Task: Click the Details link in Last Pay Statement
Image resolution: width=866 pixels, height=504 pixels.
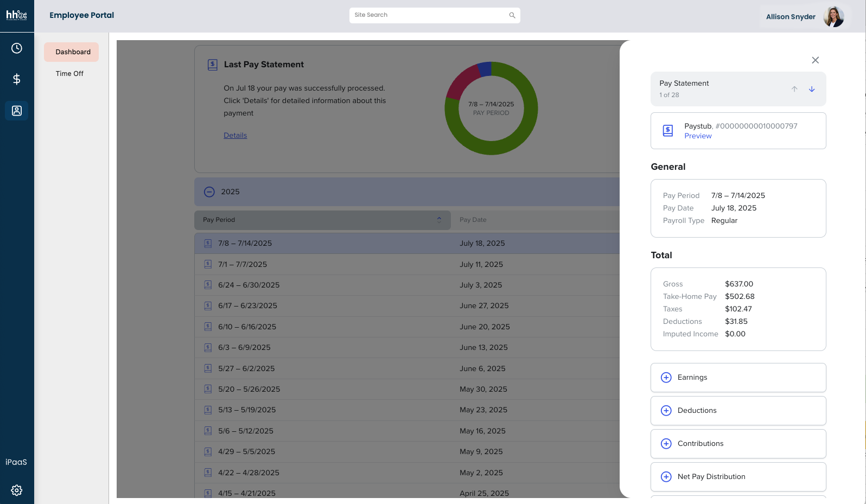Action: pyautogui.click(x=235, y=136)
